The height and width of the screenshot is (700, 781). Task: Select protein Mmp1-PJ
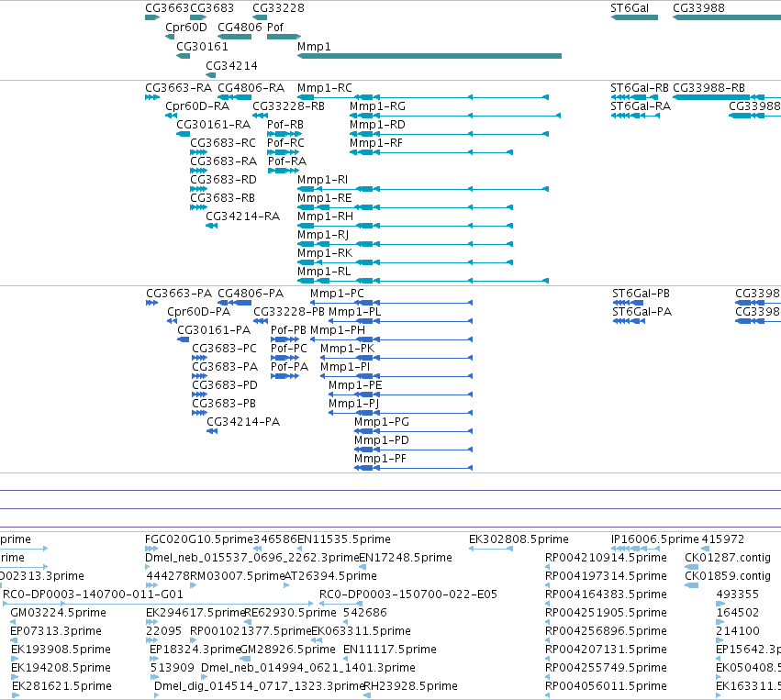coord(400,413)
